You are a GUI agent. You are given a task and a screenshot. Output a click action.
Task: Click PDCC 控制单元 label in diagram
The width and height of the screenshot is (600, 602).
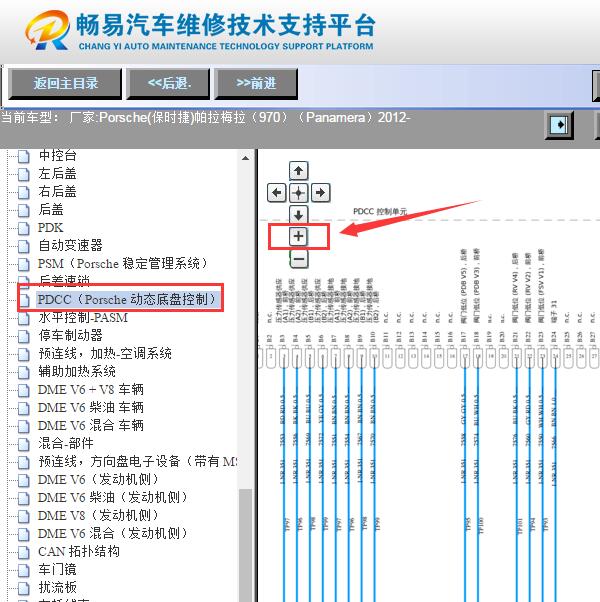(x=380, y=212)
